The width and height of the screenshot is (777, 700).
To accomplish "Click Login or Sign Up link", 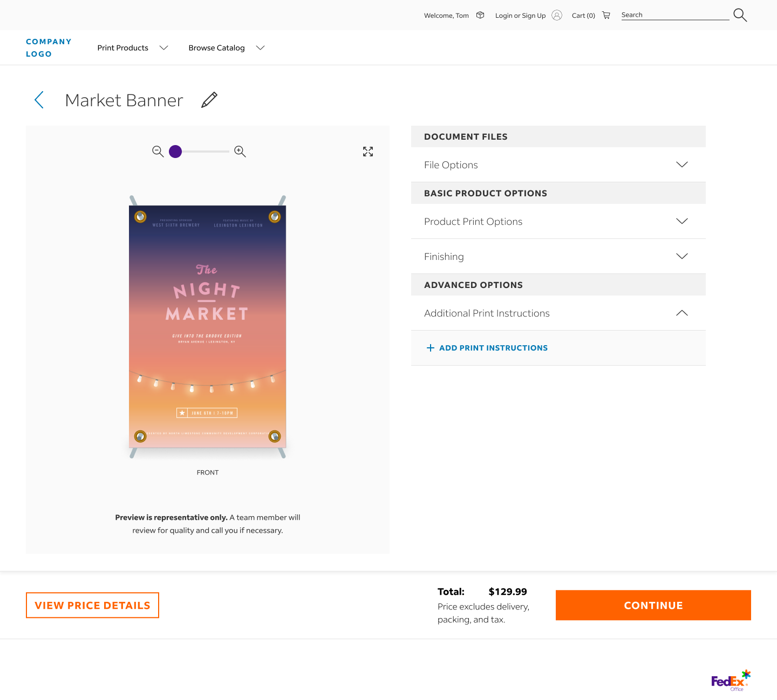I will tap(520, 15).
